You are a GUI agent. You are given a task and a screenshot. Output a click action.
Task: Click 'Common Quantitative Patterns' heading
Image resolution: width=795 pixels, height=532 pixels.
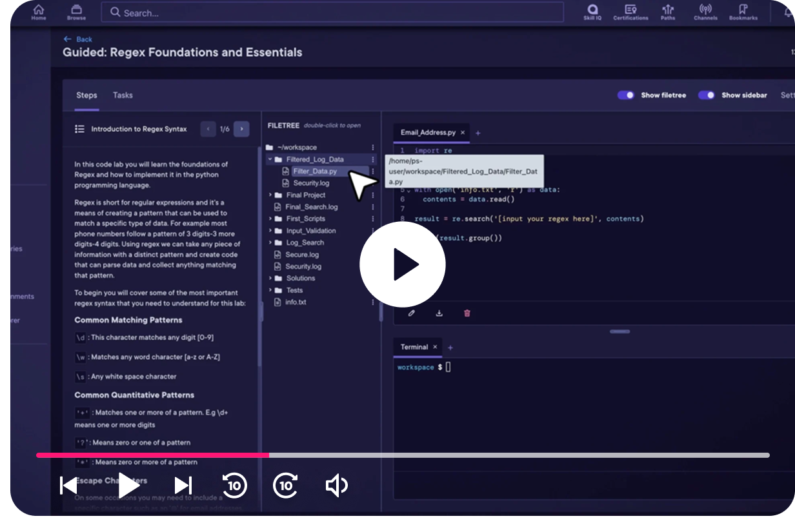point(134,395)
